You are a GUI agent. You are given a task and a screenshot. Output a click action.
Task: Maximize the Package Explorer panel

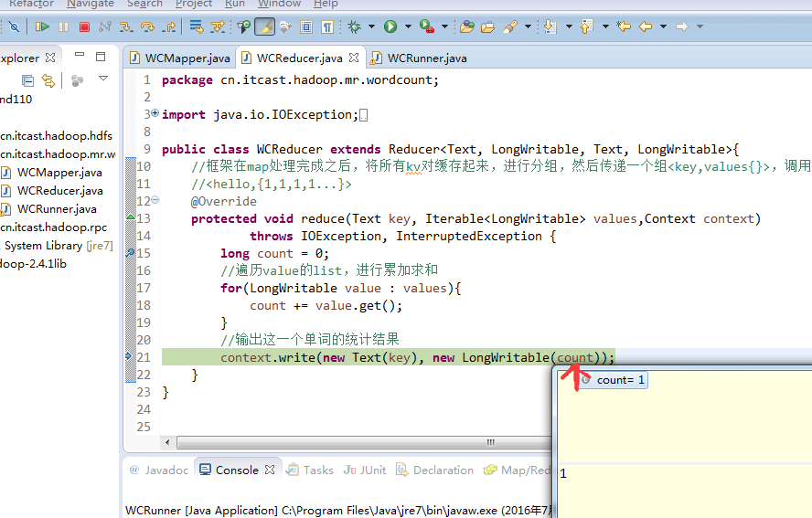(x=101, y=57)
